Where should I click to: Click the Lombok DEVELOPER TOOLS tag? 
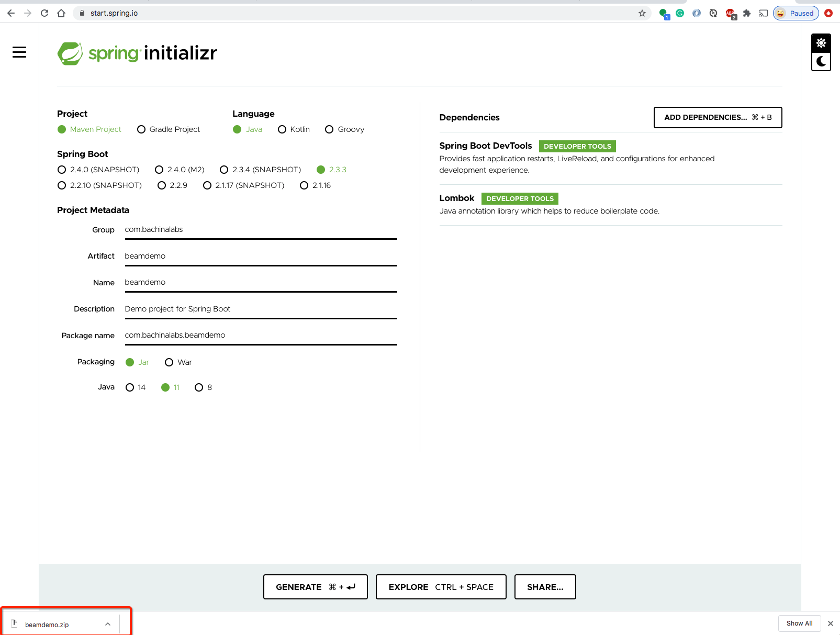tap(520, 198)
